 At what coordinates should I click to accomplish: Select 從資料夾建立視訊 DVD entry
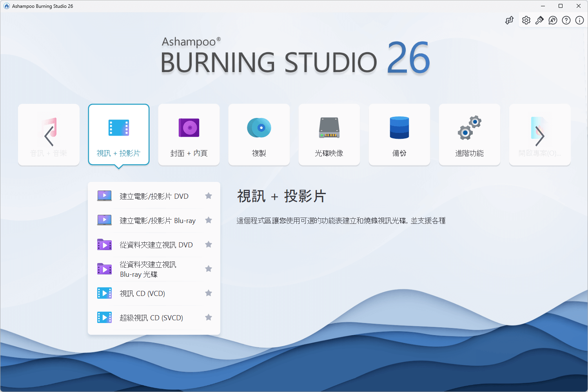[x=154, y=245]
